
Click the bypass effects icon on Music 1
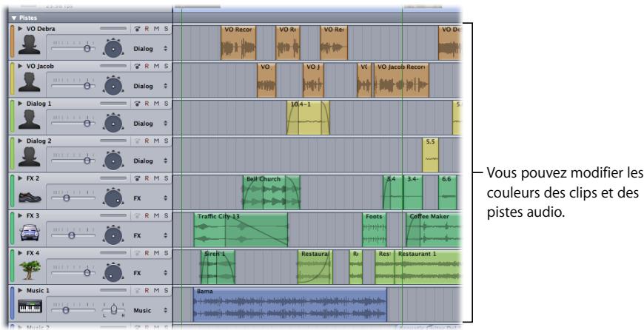pos(137,290)
